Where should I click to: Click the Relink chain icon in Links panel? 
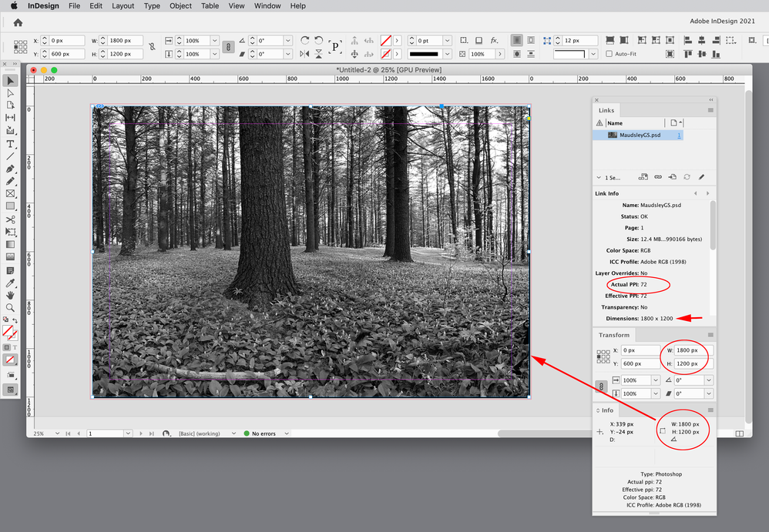tap(658, 177)
